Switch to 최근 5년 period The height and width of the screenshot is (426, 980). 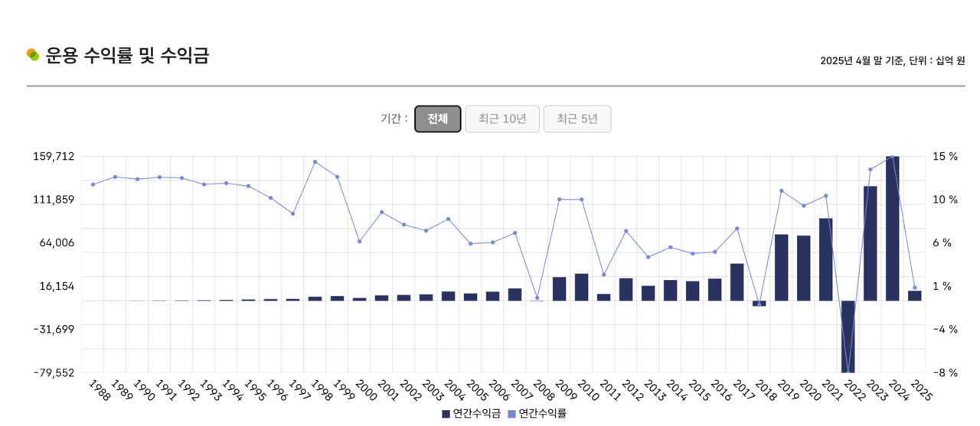coord(577,119)
